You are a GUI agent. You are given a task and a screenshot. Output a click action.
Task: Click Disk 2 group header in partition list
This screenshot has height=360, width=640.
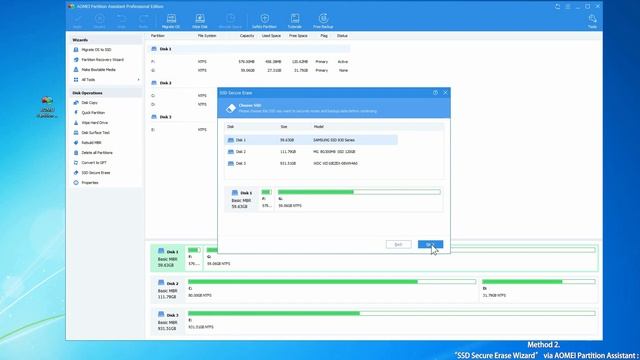point(183,83)
